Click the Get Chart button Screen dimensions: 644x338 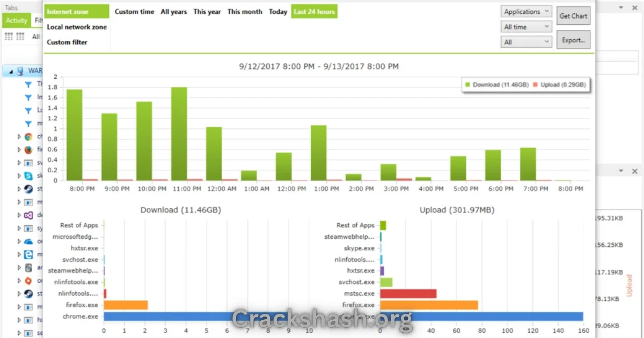[573, 16]
